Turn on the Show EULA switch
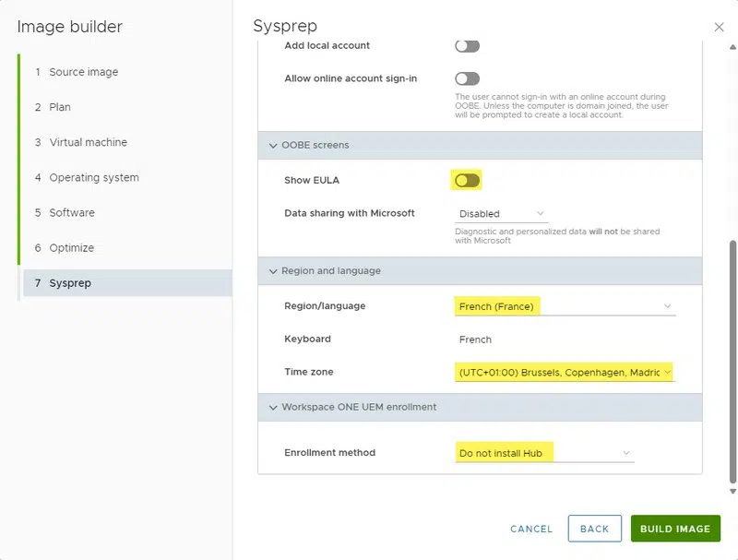Viewport: 738px width, 560px height. pyautogui.click(x=467, y=180)
